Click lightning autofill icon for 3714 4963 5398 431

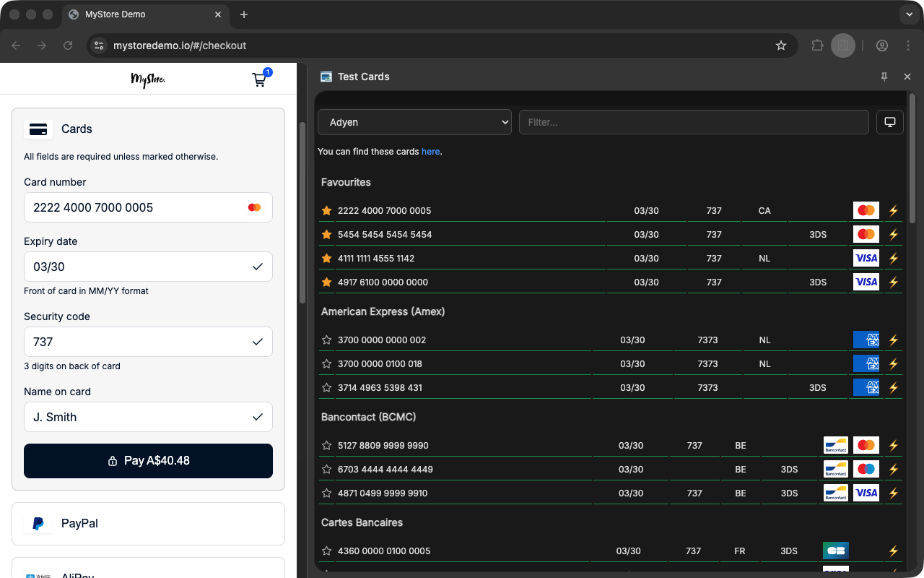coord(893,387)
